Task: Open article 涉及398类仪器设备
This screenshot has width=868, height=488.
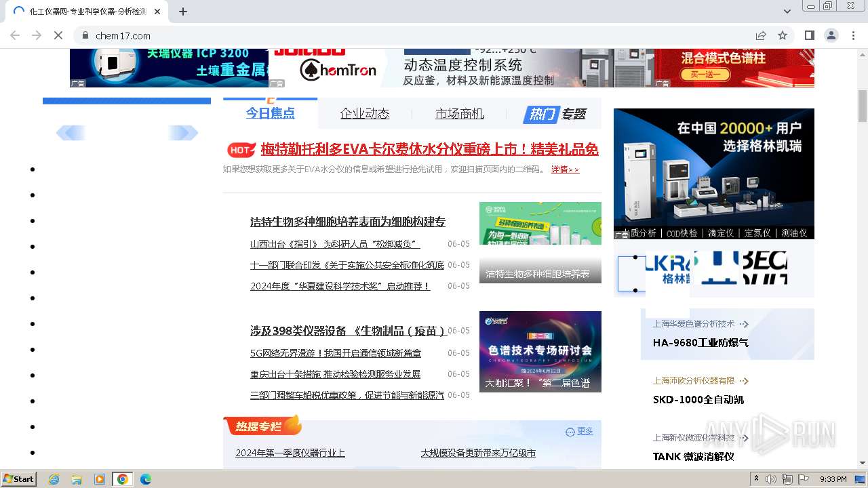Action: pyautogui.click(x=348, y=331)
